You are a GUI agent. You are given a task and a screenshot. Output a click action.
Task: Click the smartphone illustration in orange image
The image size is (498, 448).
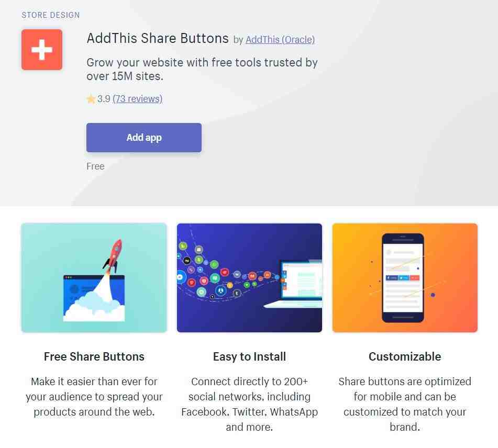click(x=403, y=278)
